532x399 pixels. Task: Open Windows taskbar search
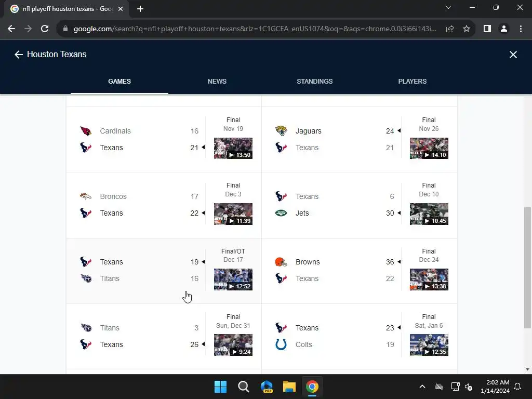point(244,387)
